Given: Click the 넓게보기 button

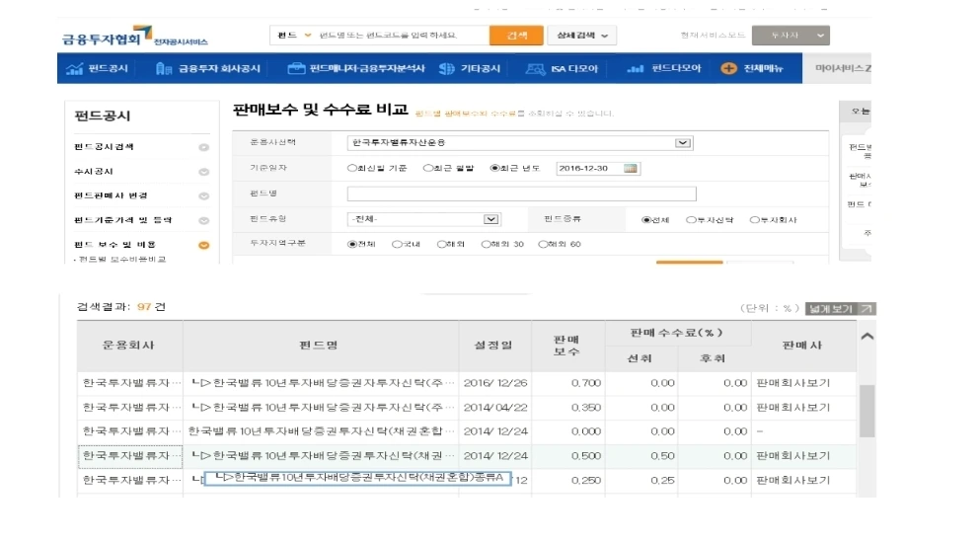Looking at the screenshot, I should (x=841, y=308).
